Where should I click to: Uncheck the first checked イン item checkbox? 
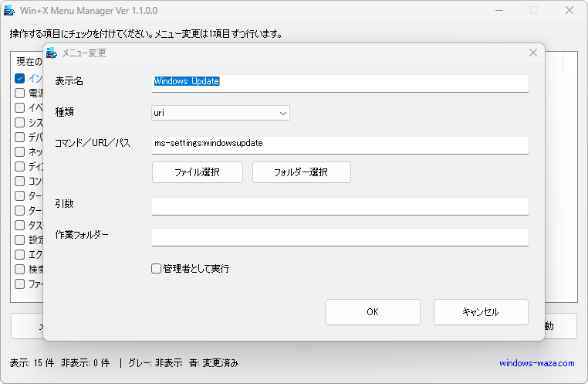(19, 79)
